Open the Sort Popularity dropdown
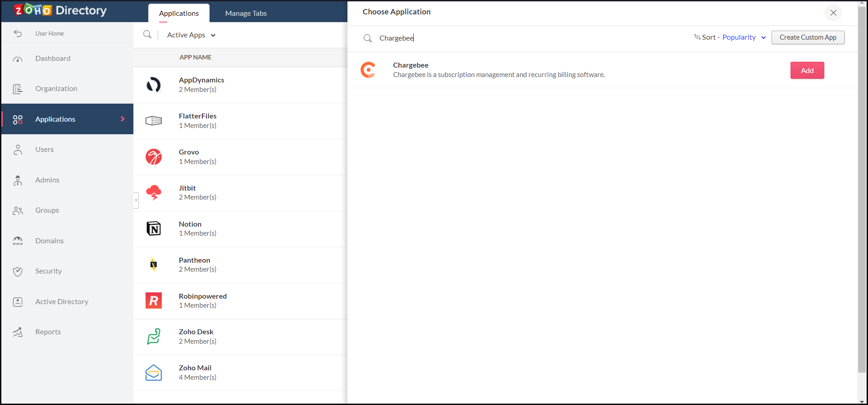868x405 pixels. pyautogui.click(x=744, y=37)
